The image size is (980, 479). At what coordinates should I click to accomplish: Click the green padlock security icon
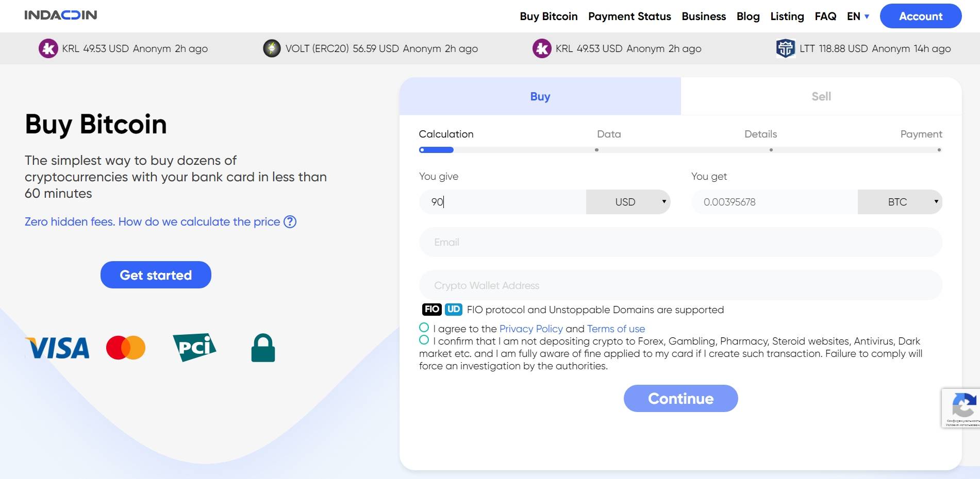[263, 348]
